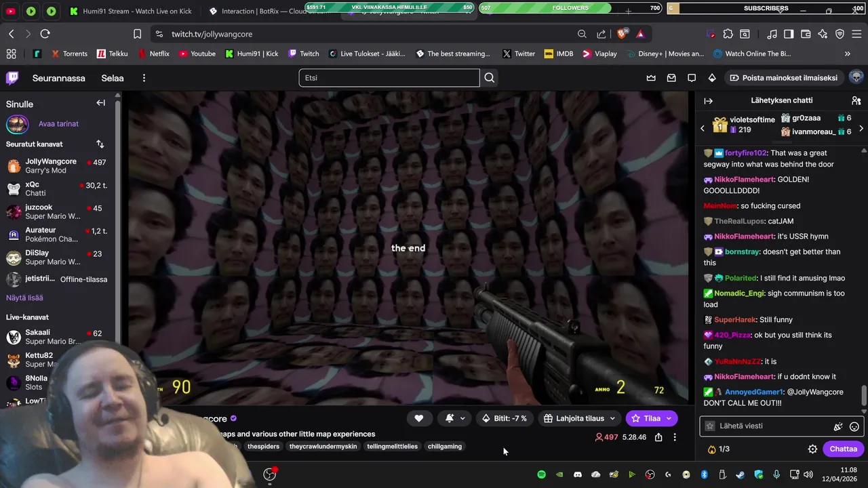Open the whispers chat bubble icon

pyautogui.click(x=692, y=78)
